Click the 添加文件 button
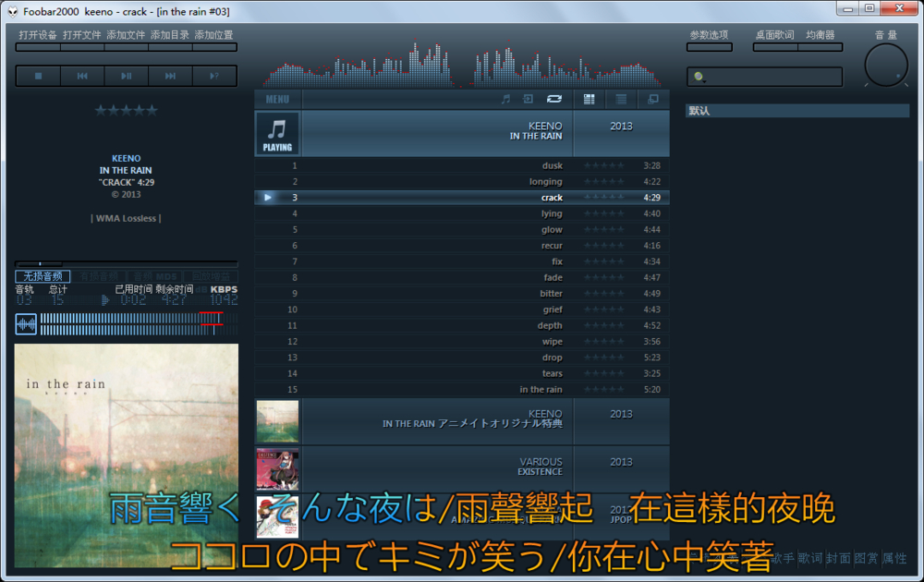This screenshot has height=582, width=924. [126, 35]
